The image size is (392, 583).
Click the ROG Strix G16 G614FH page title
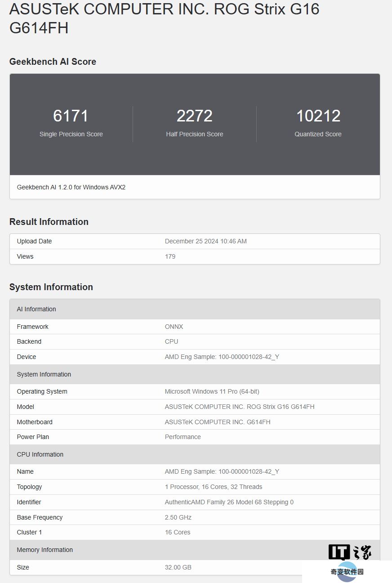(165, 18)
